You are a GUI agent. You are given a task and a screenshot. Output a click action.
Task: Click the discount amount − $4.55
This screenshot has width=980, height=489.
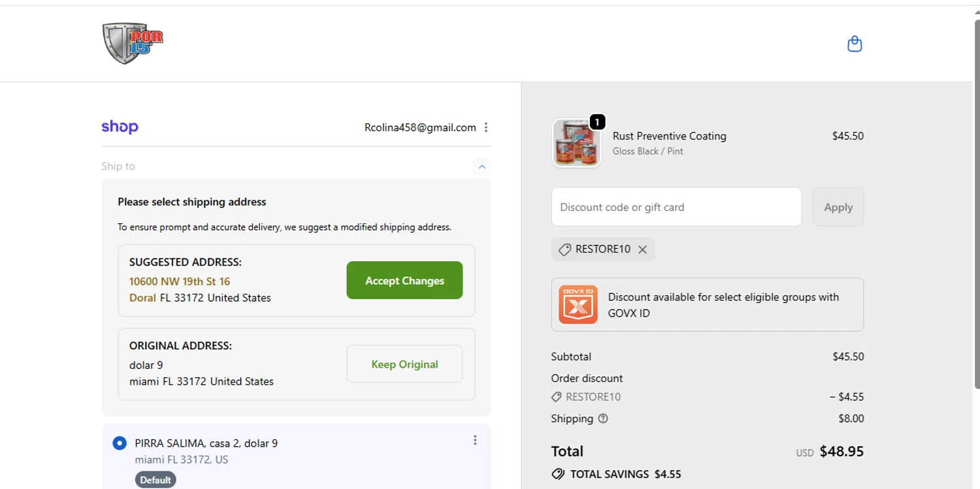tap(847, 397)
